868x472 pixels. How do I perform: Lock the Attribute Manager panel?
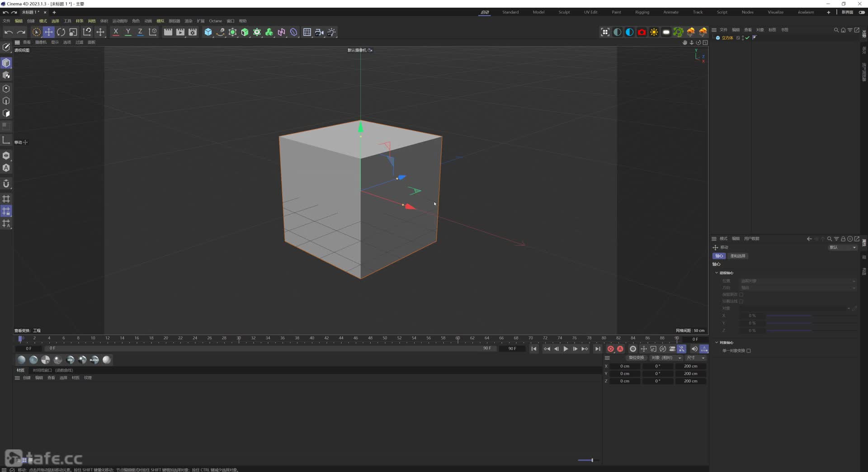[843, 239]
